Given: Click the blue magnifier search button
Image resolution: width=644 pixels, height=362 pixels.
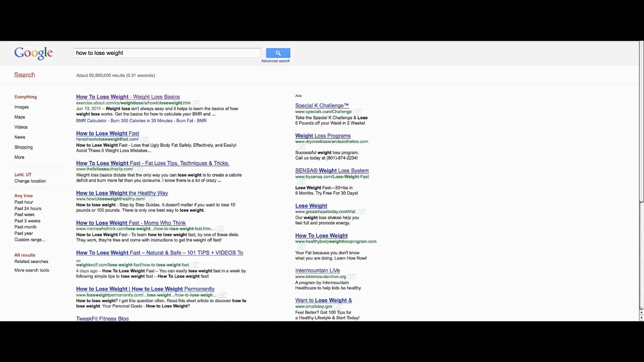Looking at the screenshot, I should [x=278, y=53].
